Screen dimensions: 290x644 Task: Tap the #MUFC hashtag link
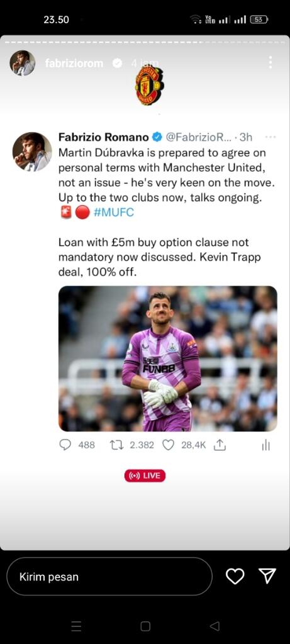(x=114, y=213)
